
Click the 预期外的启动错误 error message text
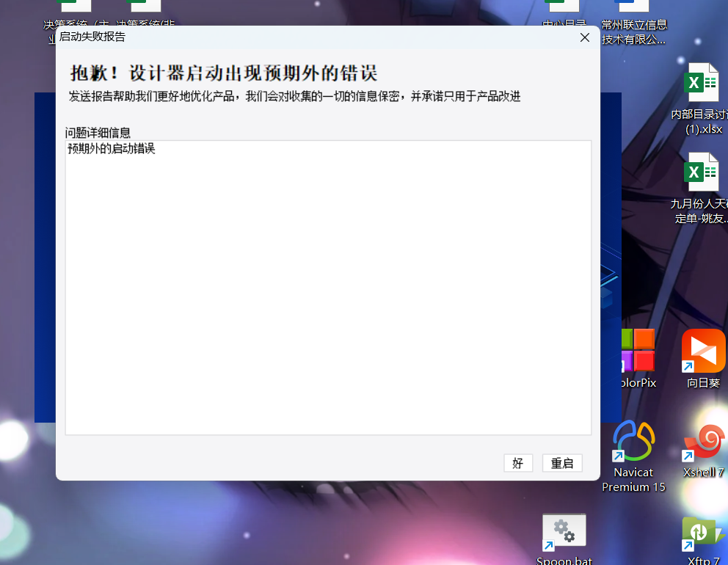coord(112,148)
